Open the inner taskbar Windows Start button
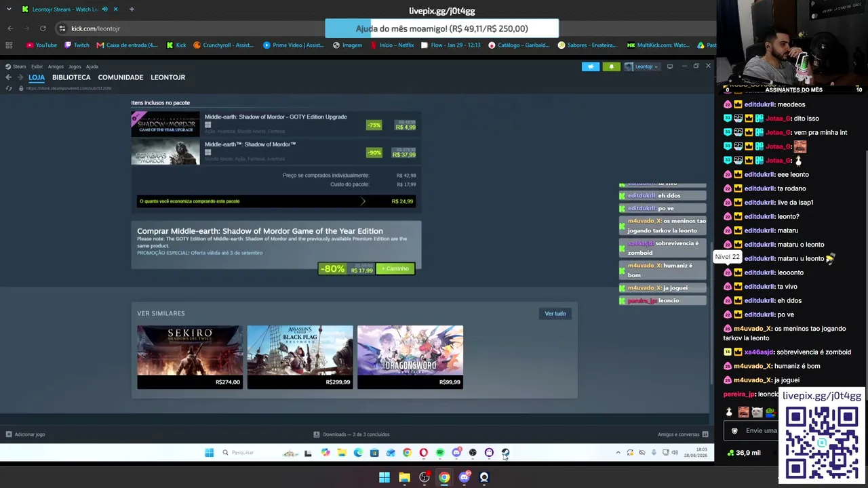The height and width of the screenshot is (488, 868). (x=209, y=453)
